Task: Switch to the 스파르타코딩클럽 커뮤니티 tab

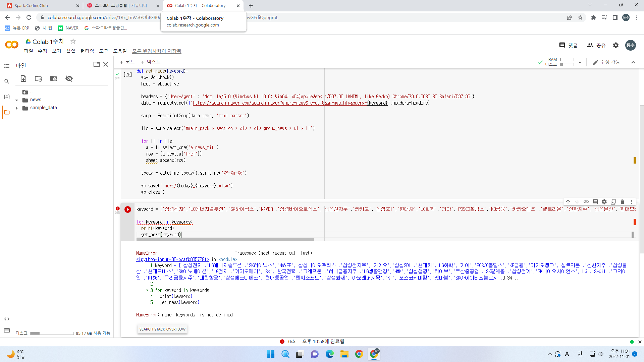Action: click(122, 6)
